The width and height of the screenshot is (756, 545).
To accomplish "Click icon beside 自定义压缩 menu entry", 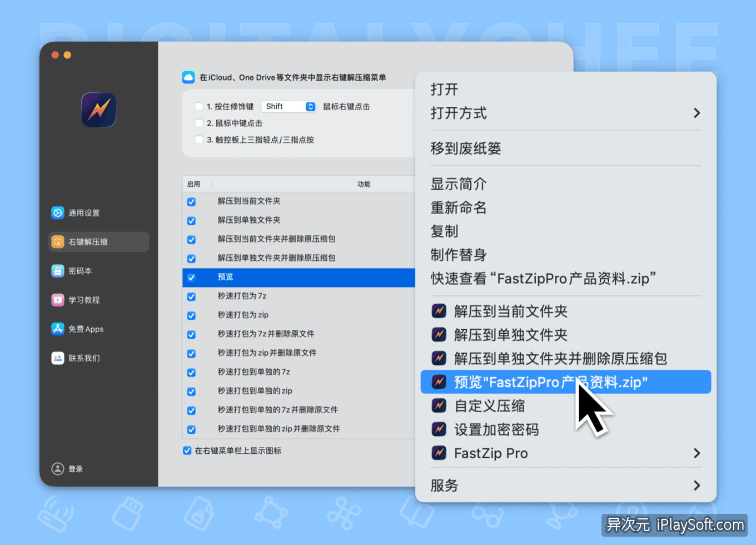I will (x=439, y=405).
